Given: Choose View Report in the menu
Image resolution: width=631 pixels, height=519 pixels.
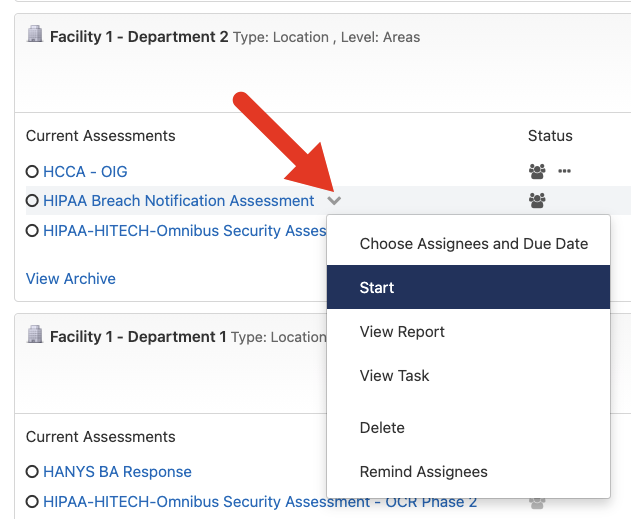Looking at the screenshot, I should 468,332.
